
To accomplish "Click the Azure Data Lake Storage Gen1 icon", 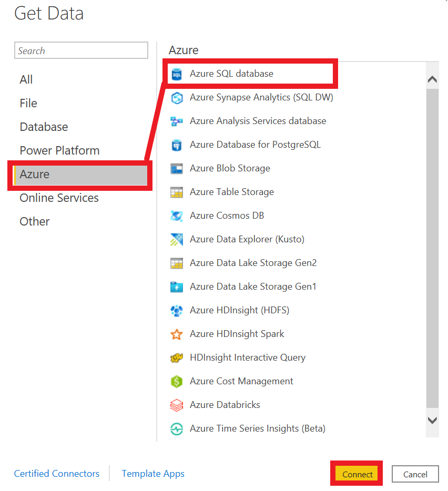I will pos(177,287).
